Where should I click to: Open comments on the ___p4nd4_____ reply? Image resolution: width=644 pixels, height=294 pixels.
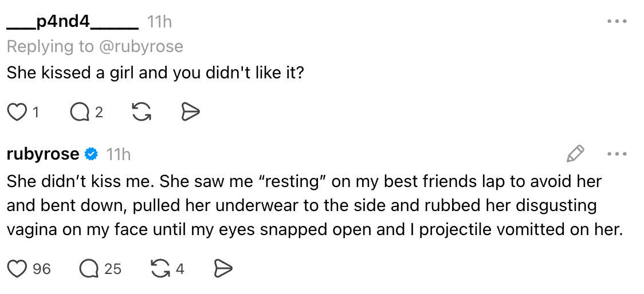click(x=80, y=113)
